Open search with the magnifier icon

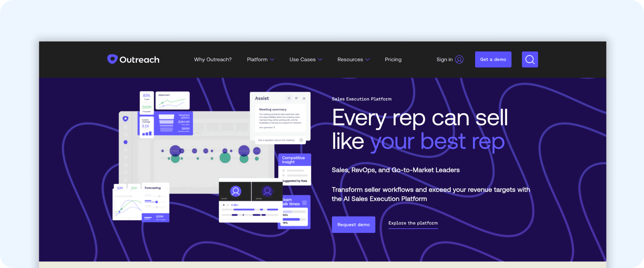[530, 59]
